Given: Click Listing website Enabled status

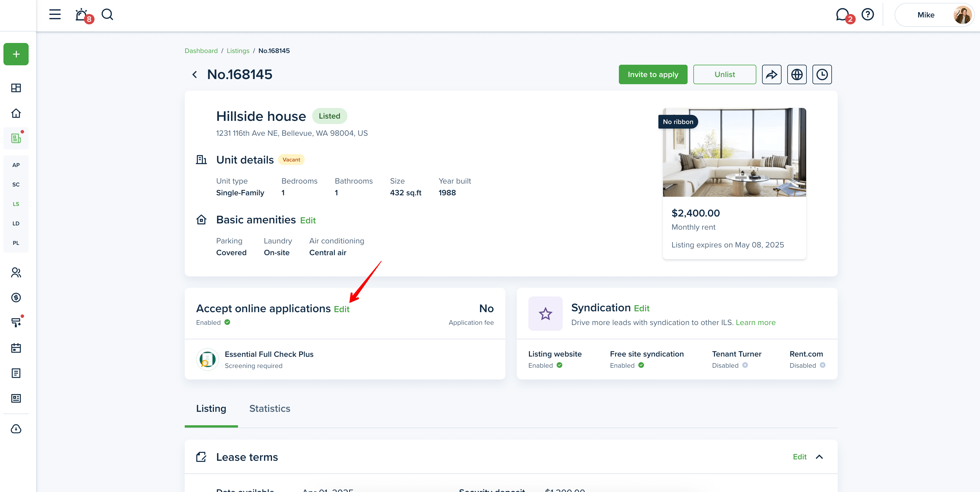Looking at the screenshot, I should click(545, 365).
